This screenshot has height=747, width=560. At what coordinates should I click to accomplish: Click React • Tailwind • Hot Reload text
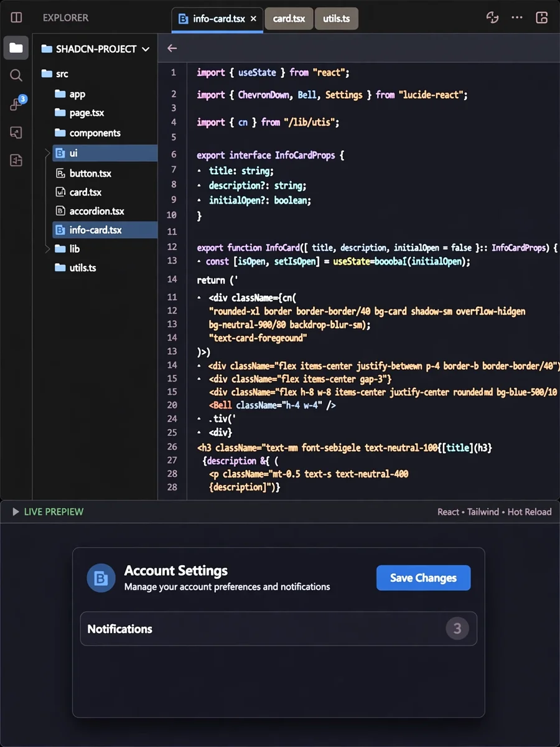point(494,512)
